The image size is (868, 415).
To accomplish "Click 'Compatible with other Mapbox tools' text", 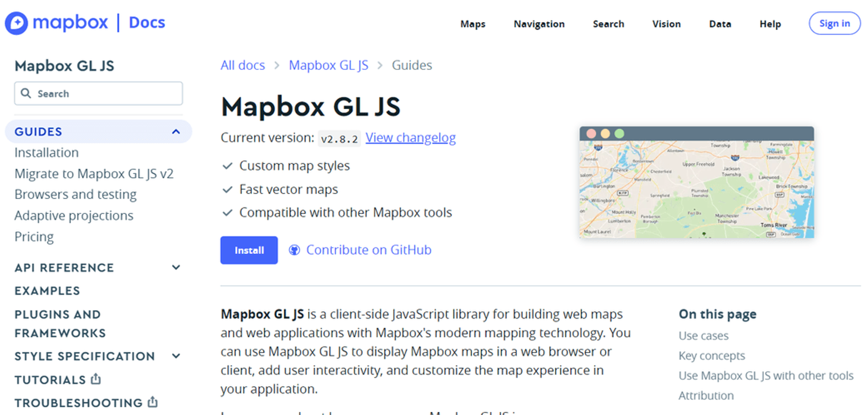I will pyautogui.click(x=345, y=212).
